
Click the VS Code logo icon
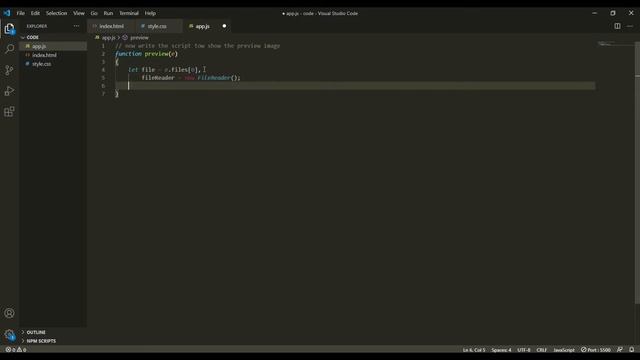pyautogui.click(x=7, y=13)
